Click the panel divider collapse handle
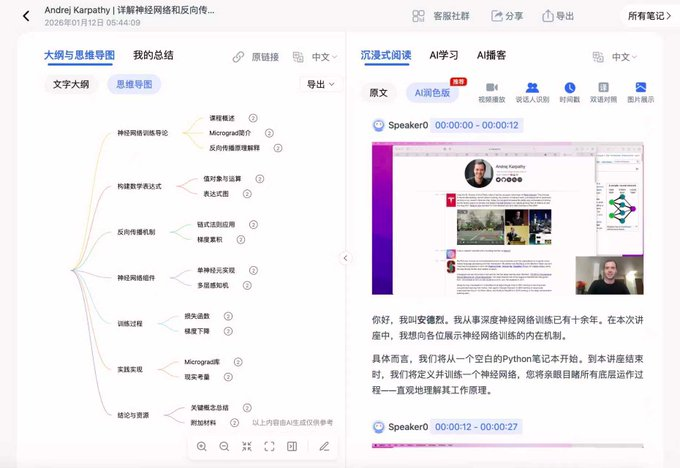Screen dimensions: 680x468 point(346,258)
